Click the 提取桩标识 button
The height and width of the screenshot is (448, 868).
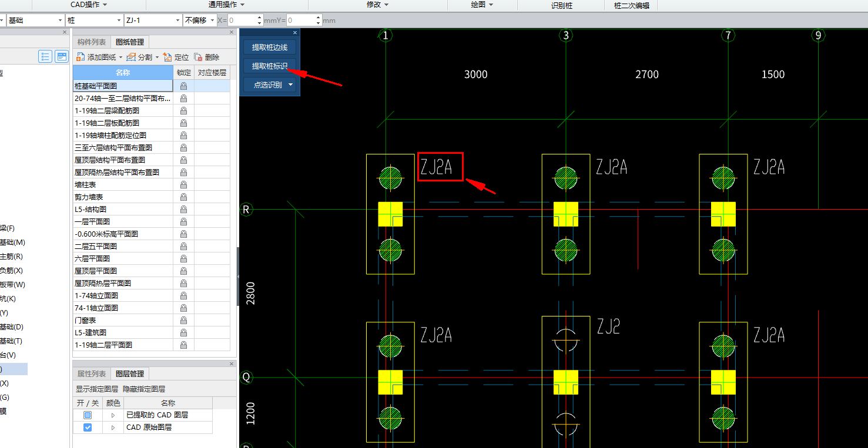click(x=270, y=66)
